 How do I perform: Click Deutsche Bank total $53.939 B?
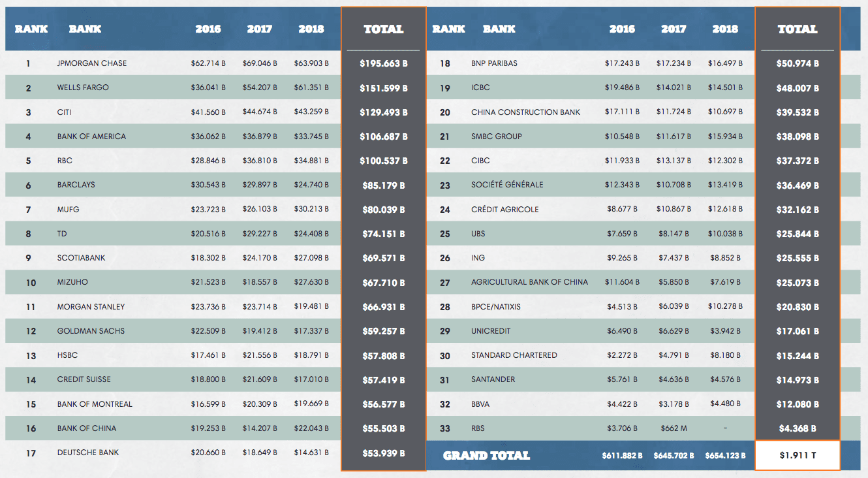coord(384,453)
